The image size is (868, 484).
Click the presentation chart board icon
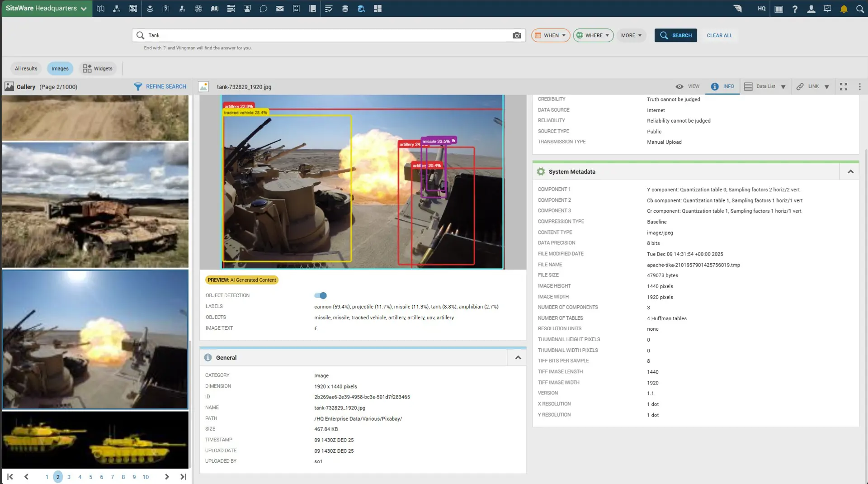(x=827, y=9)
